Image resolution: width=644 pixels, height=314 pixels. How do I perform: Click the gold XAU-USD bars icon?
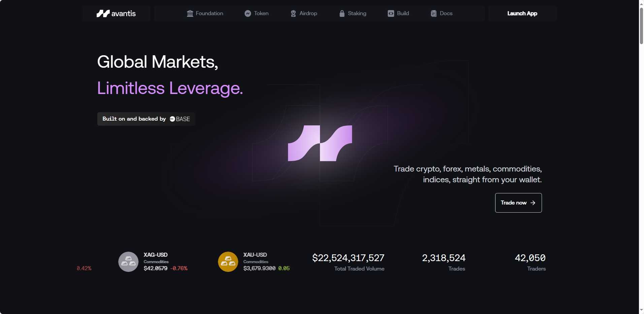click(228, 262)
